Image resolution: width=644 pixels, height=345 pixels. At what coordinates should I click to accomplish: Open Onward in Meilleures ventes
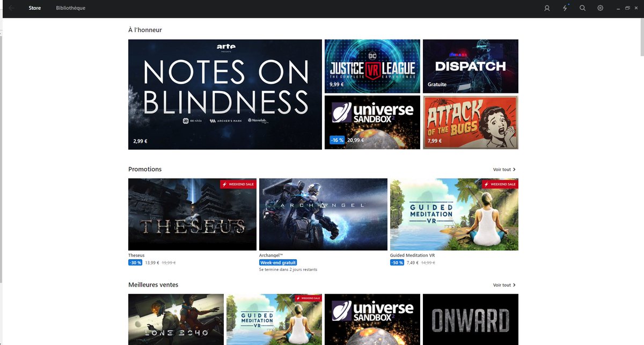click(x=471, y=319)
